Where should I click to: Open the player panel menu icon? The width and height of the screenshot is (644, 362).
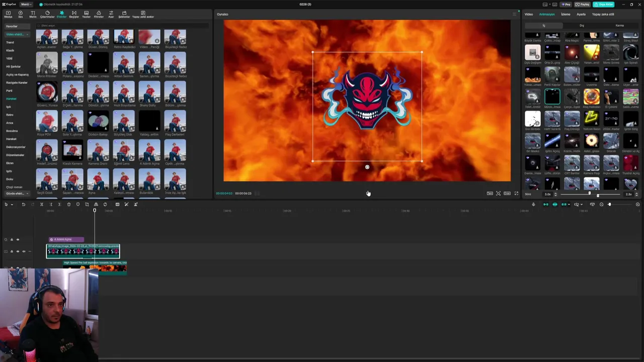click(514, 14)
